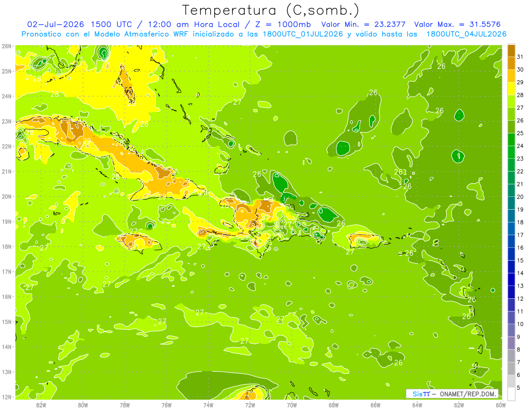The width and height of the screenshot is (532, 411).
Task: Pick the orange swatch between 30 and 31
Action: (511, 63)
